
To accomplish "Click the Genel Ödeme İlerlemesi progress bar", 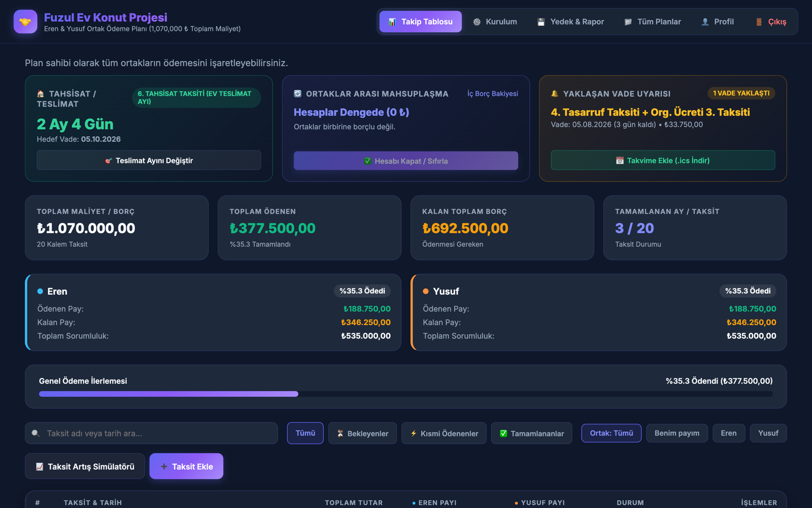I will click(405, 394).
